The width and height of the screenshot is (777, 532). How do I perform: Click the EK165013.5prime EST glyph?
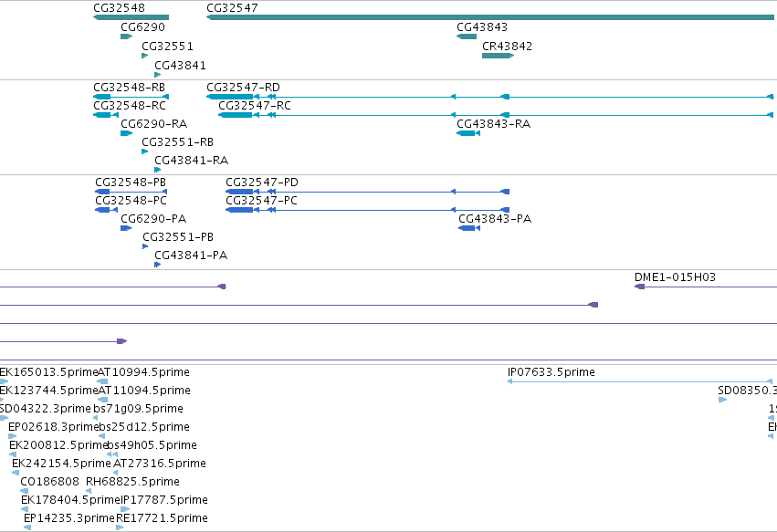point(4,381)
